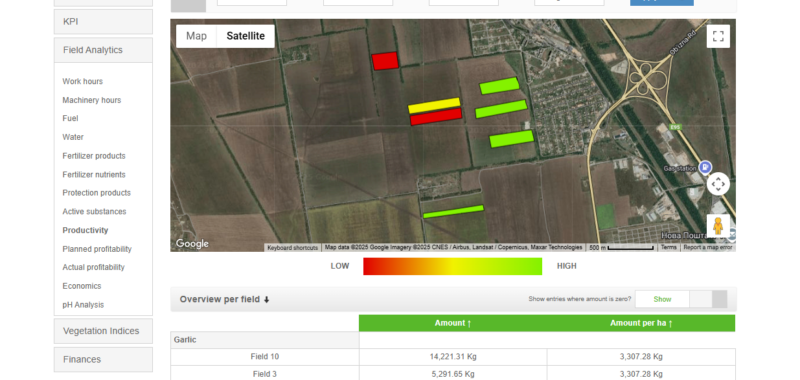Click the map camera pan control
The image size is (800, 380).
pyautogui.click(x=718, y=184)
